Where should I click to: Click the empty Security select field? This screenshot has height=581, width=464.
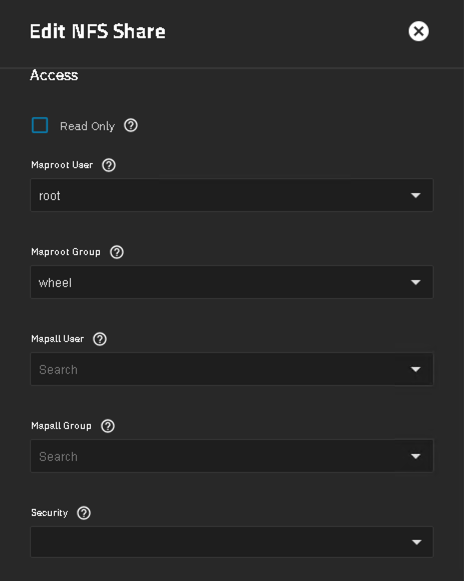(x=232, y=542)
